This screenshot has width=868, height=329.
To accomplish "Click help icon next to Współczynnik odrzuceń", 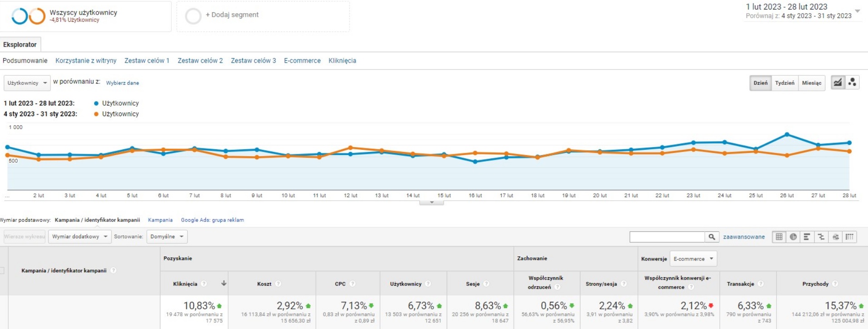I will click(x=558, y=287).
